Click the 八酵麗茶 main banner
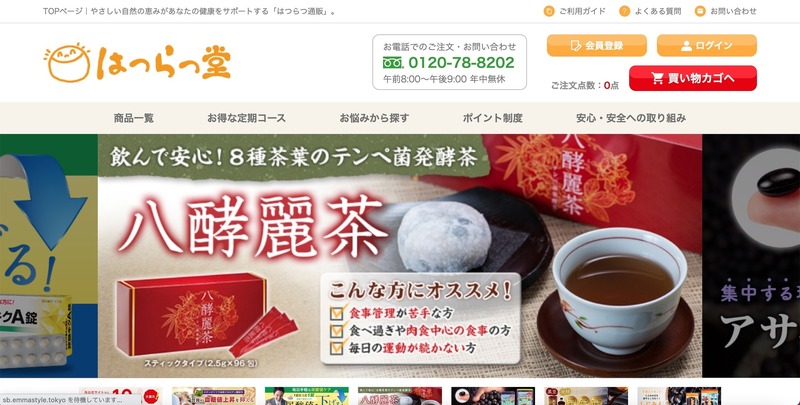This screenshot has width=800, height=405. 400,256
